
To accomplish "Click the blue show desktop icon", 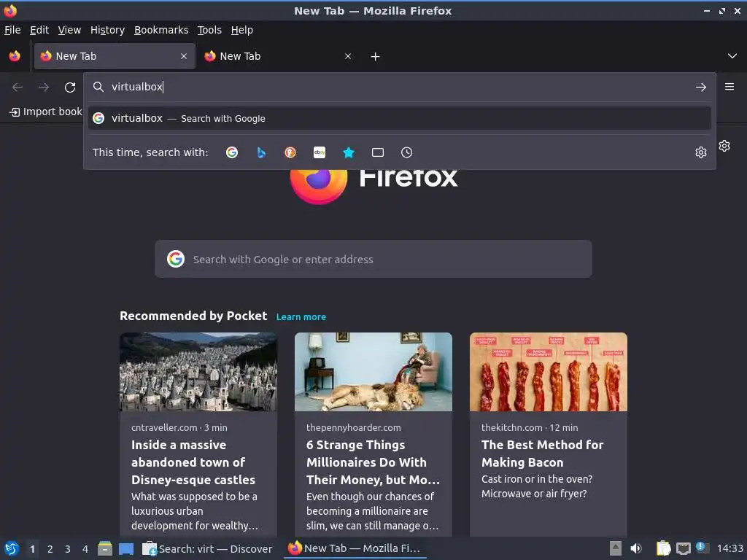I will click(125, 548).
